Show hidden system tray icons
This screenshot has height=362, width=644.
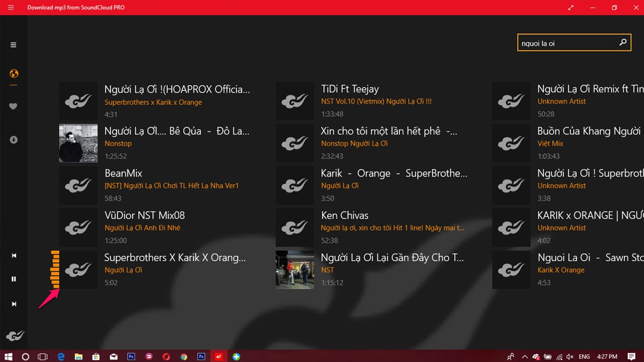coord(525,357)
